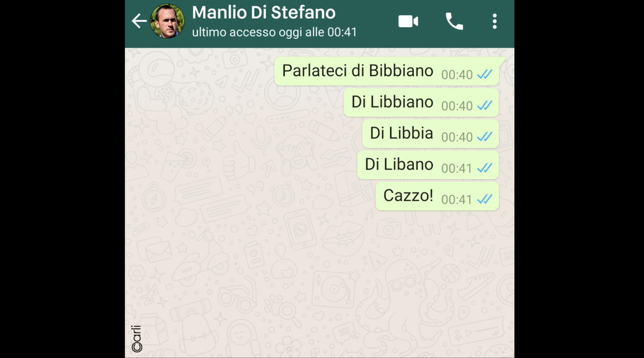Select the 'Di Libano' message bubble
This screenshot has height=358, width=644.
pyautogui.click(x=428, y=165)
